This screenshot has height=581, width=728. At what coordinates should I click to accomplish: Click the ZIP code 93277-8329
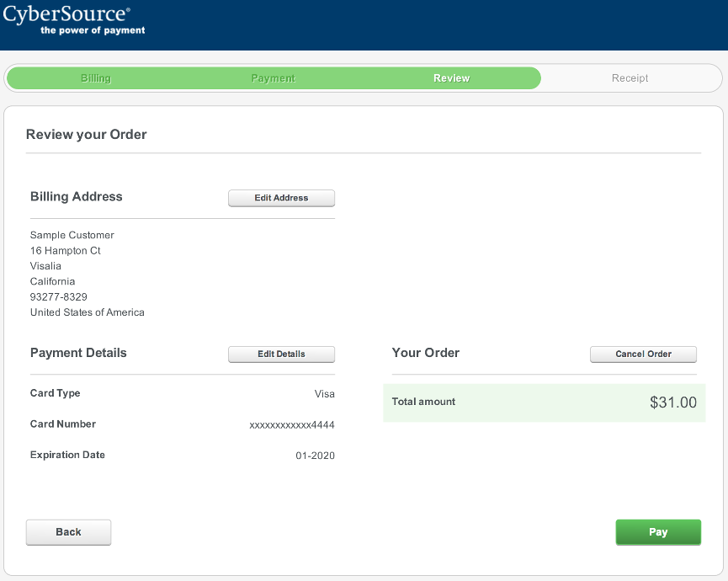[59, 297]
